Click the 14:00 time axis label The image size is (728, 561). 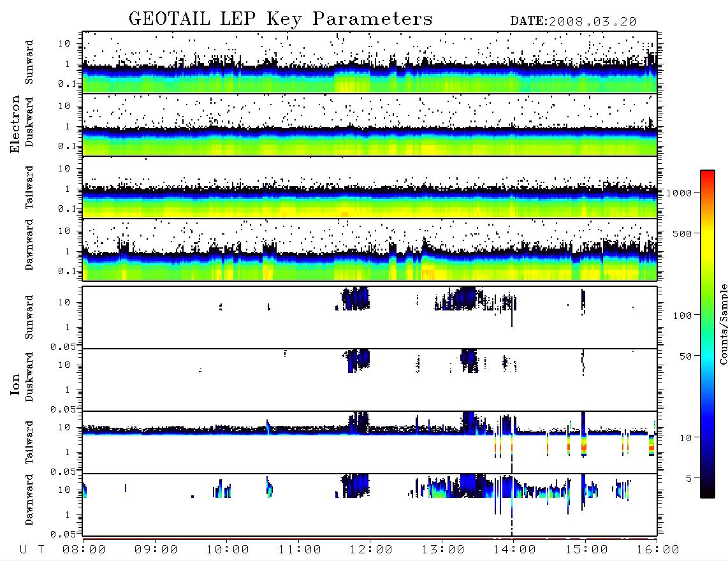click(x=515, y=550)
